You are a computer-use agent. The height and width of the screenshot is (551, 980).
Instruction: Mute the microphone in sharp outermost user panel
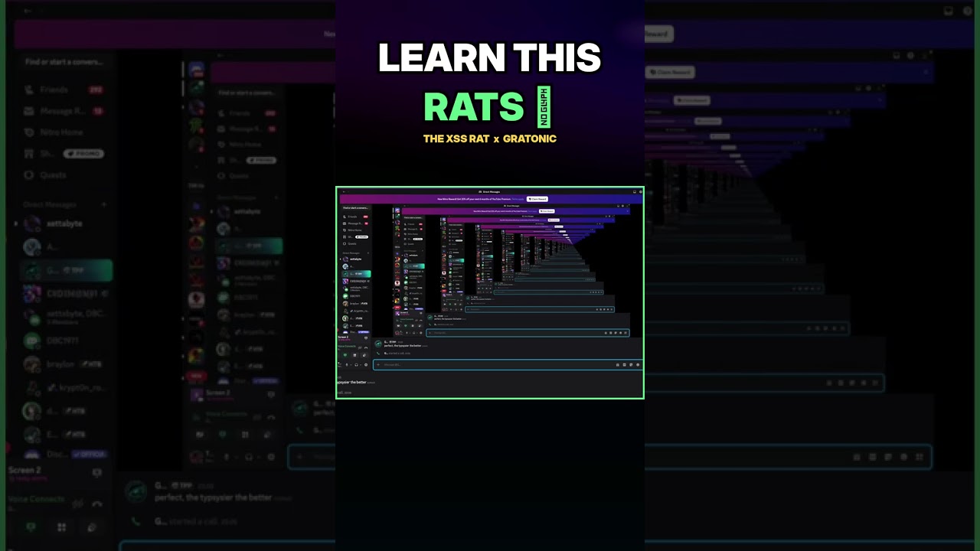pos(347,365)
